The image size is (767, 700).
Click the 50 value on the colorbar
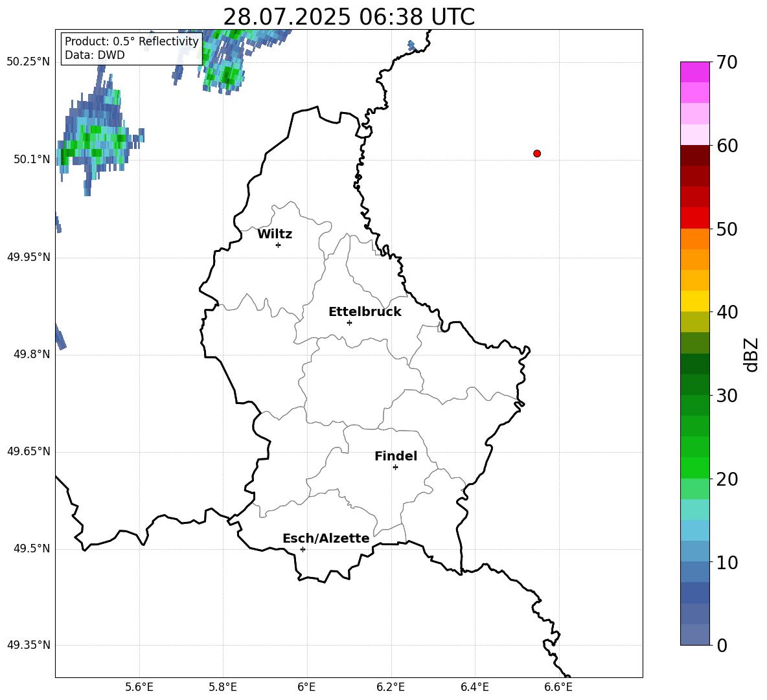click(727, 229)
